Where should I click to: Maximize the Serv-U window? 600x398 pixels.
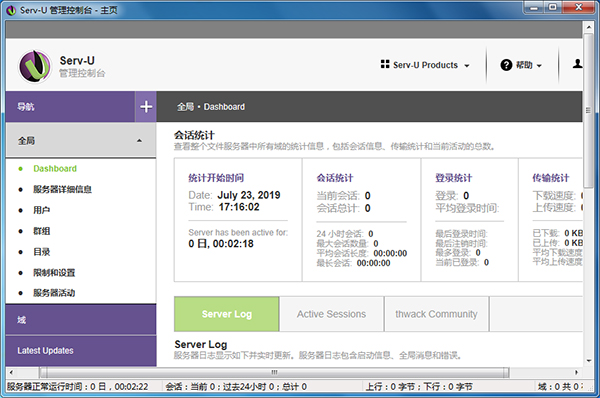click(x=552, y=7)
